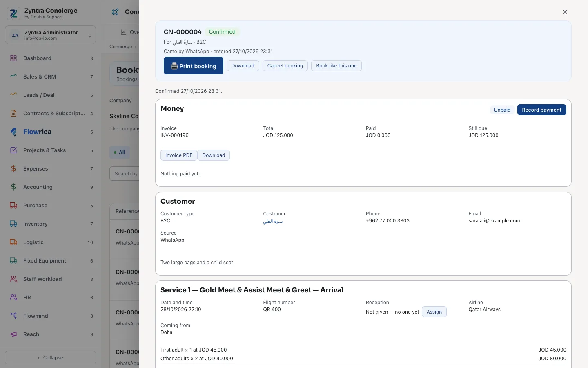Close the booking details panel
The image size is (588, 368).
(565, 12)
